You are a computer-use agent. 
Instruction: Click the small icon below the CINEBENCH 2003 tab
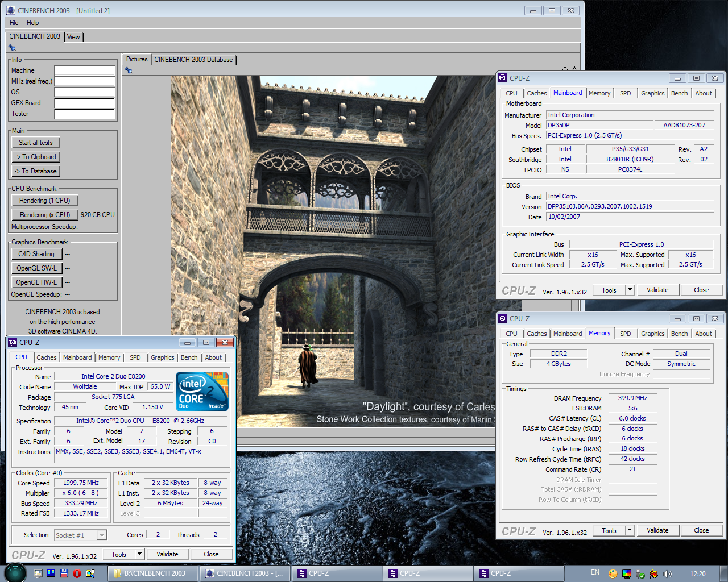click(x=12, y=48)
